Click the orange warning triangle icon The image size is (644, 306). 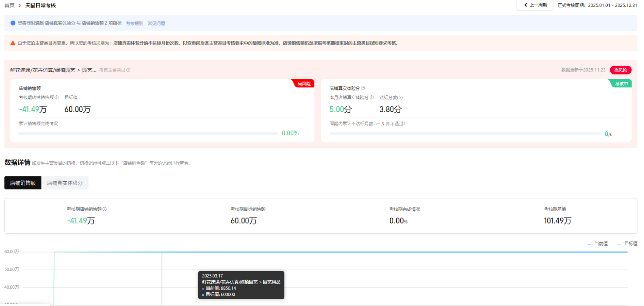pos(13,43)
